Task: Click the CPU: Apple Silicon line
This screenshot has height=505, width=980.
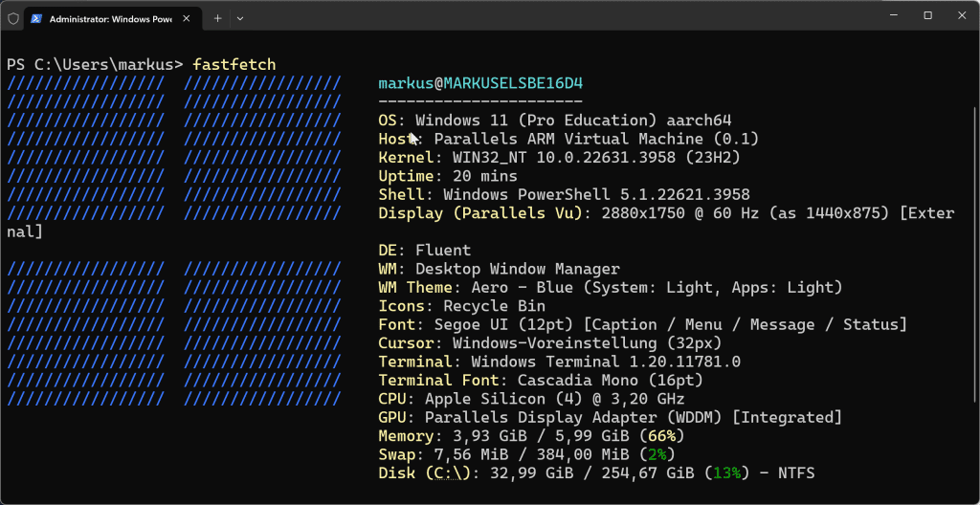Action: click(532, 399)
